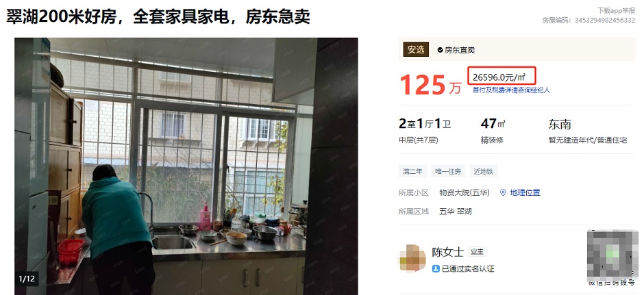Image resolution: width=644 pixels, height=295 pixels.
Task: Click the blurred WeChat QR code
Action: (612, 254)
